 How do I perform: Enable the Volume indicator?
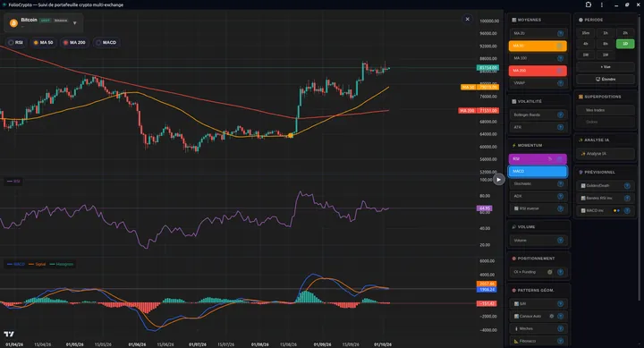tap(538, 241)
